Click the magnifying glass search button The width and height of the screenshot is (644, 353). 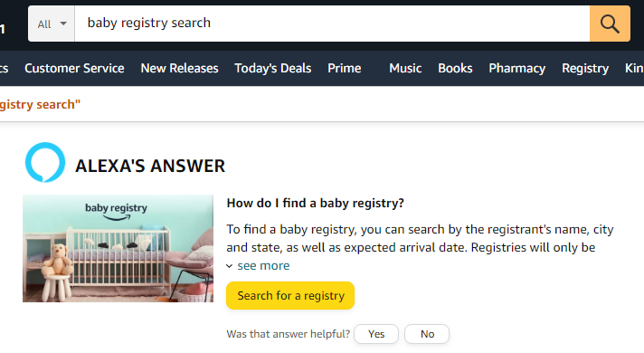click(610, 24)
